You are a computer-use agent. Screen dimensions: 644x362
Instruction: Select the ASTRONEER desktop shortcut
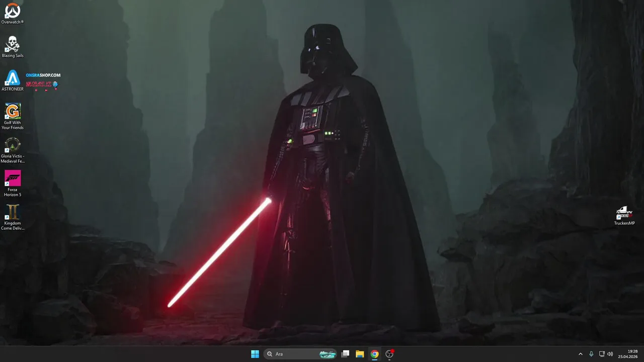point(13,80)
